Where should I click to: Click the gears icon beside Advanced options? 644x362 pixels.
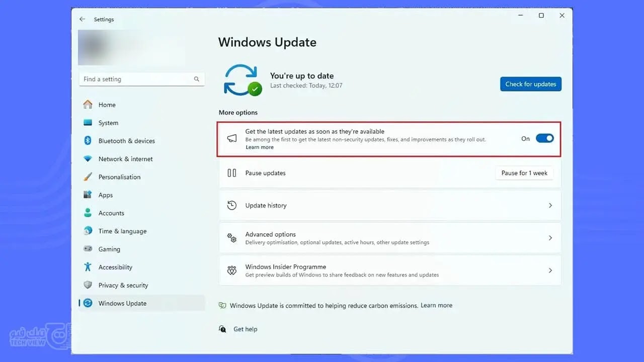(x=232, y=238)
